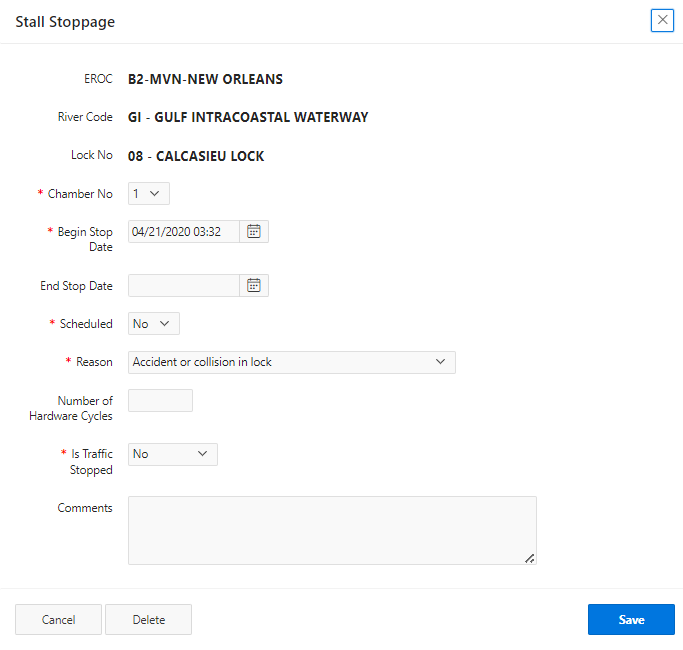683x650 pixels.
Task: Open the Begin Stop Date calendar picker
Action: click(254, 232)
